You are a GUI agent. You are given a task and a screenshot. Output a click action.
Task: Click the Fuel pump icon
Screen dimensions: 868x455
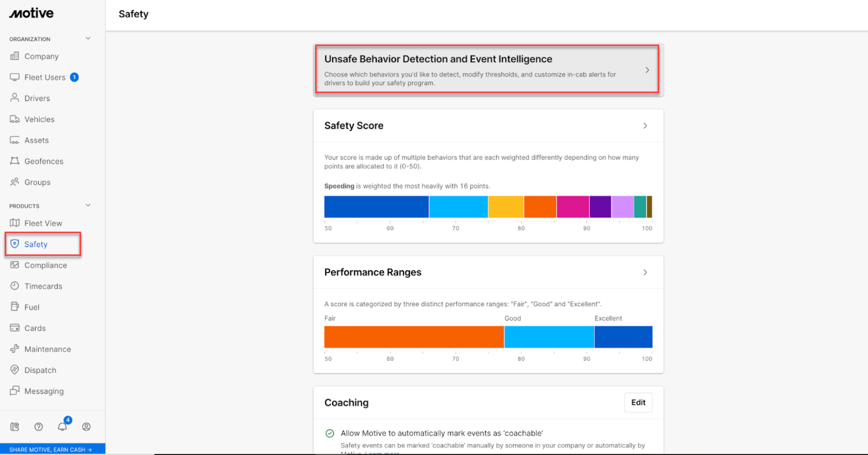click(14, 307)
